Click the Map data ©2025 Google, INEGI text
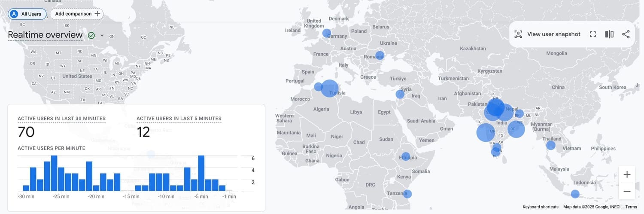Image resolution: width=644 pixels, height=214 pixels. [x=592, y=207]
